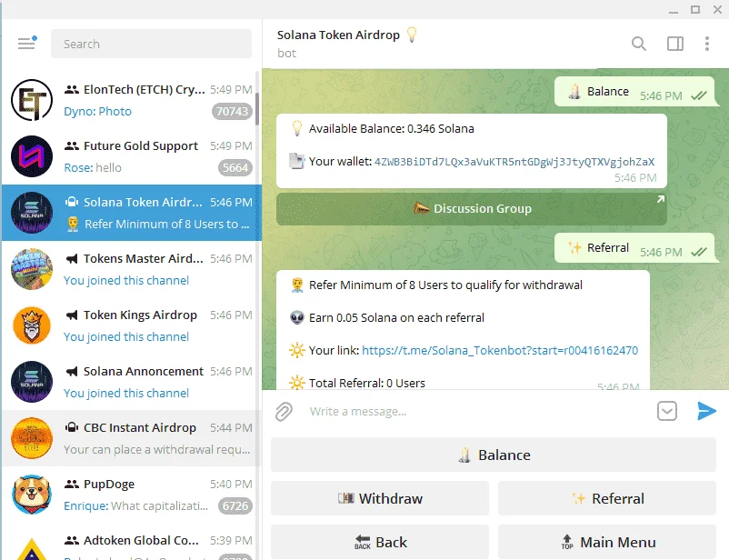The image size is (729, 560).
Task: Open the CBC Instant Airdrop chat
Action: (x=132, y=438)
